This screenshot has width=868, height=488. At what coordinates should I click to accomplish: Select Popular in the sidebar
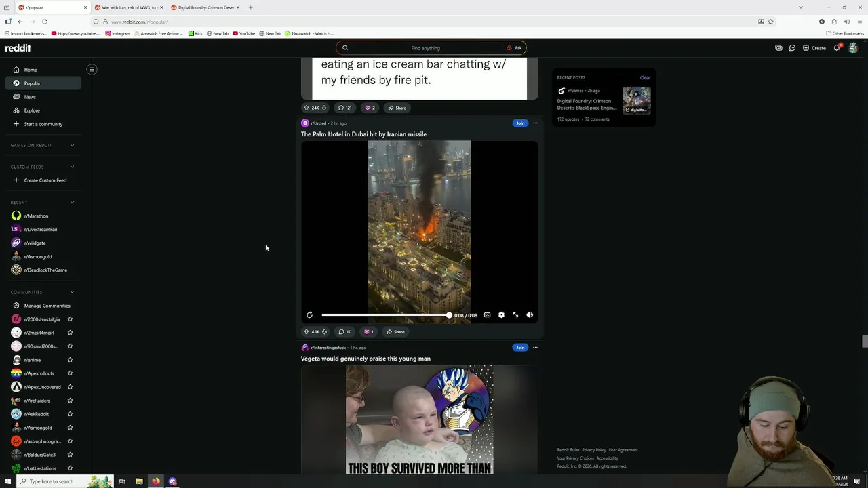pyautogui.click(x=43, y=83)
